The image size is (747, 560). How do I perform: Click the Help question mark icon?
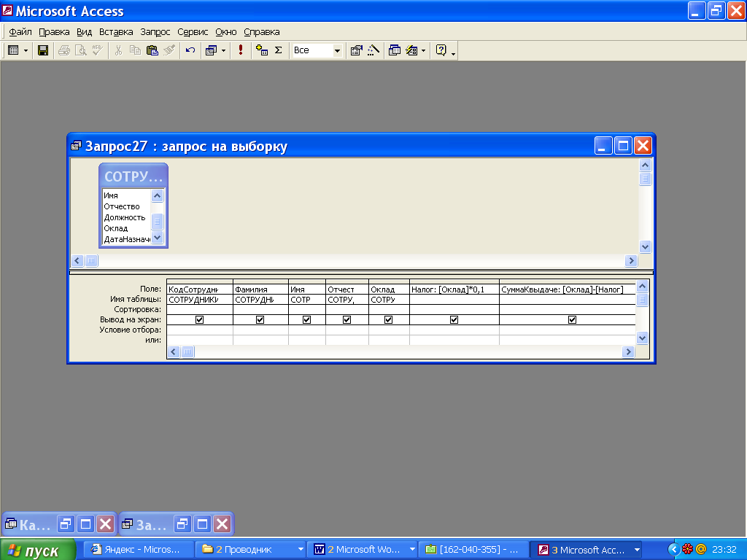pyautogui.click(x=441, y=50)
